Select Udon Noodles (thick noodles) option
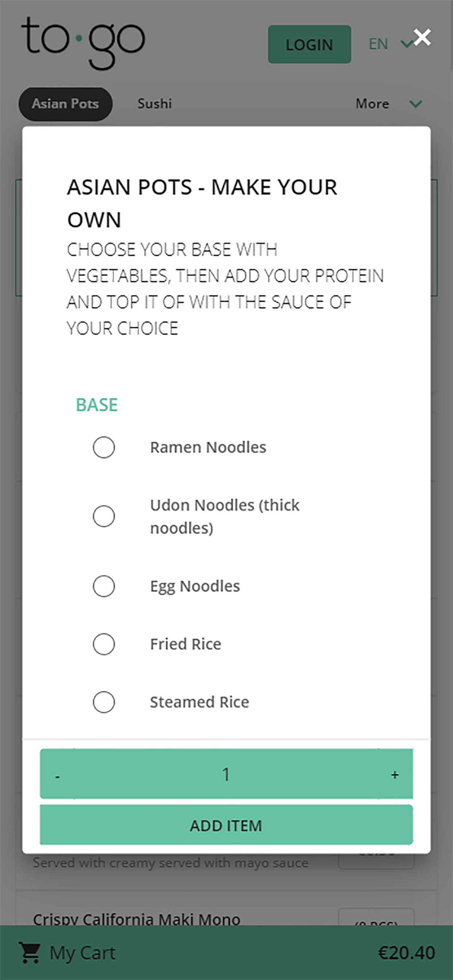The width and height of the screenshot is (453, 980). (x=104, y=516)
